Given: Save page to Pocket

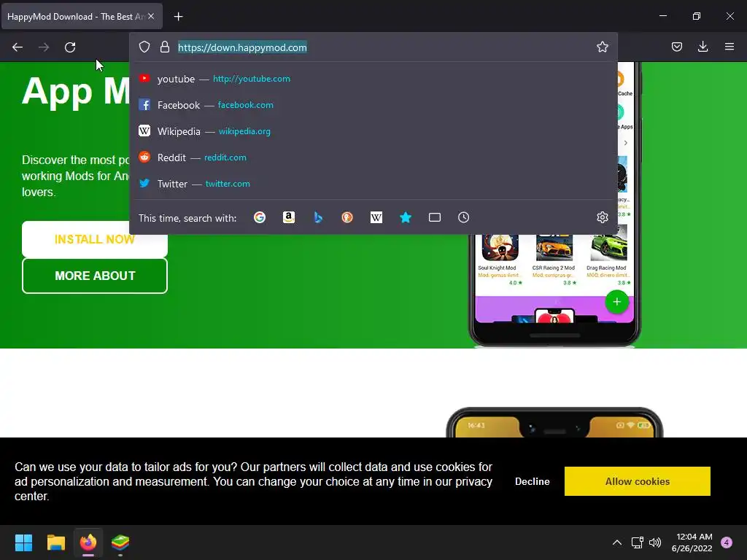Looking at the screenshot, I should (x=676, y=47).
